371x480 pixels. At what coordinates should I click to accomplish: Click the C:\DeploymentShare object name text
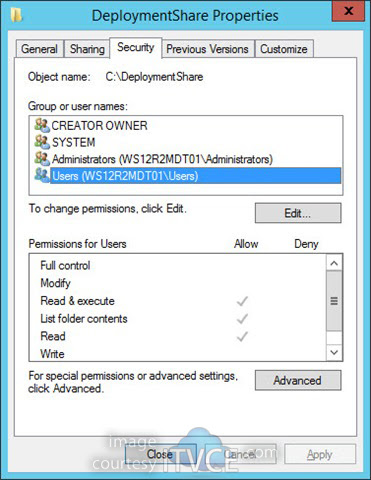(154, 77)
